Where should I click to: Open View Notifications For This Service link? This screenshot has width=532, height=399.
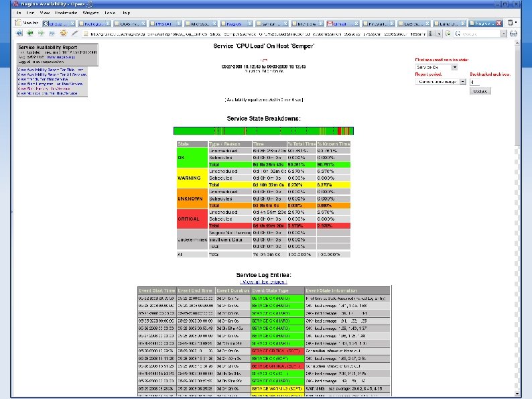tap(48, 93)
